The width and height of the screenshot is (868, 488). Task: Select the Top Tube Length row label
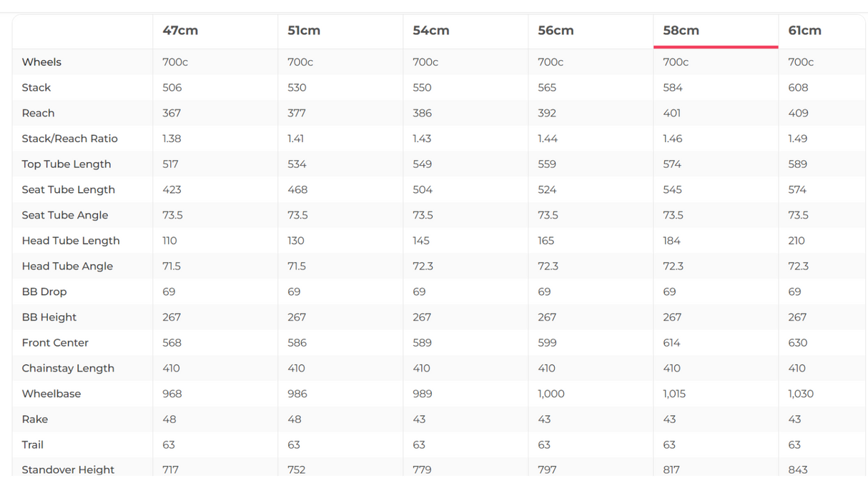[66, 164]
